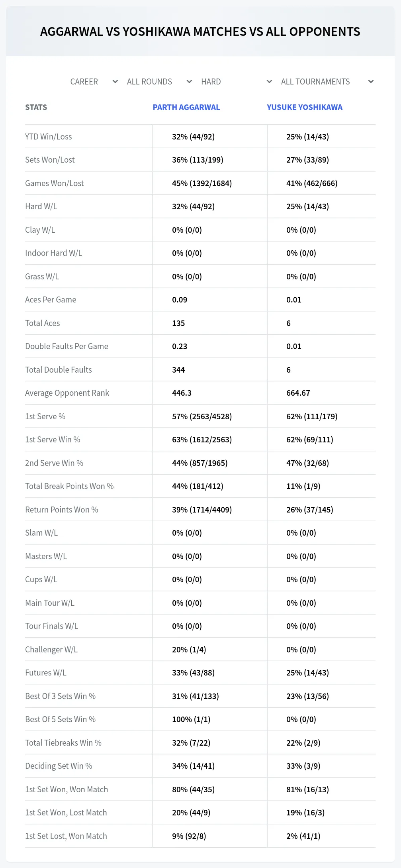Image resolution: width=401 pixels, height=868 pixels.
Task: Open Parth Aggarwal player link
Action: coord(186,107)
